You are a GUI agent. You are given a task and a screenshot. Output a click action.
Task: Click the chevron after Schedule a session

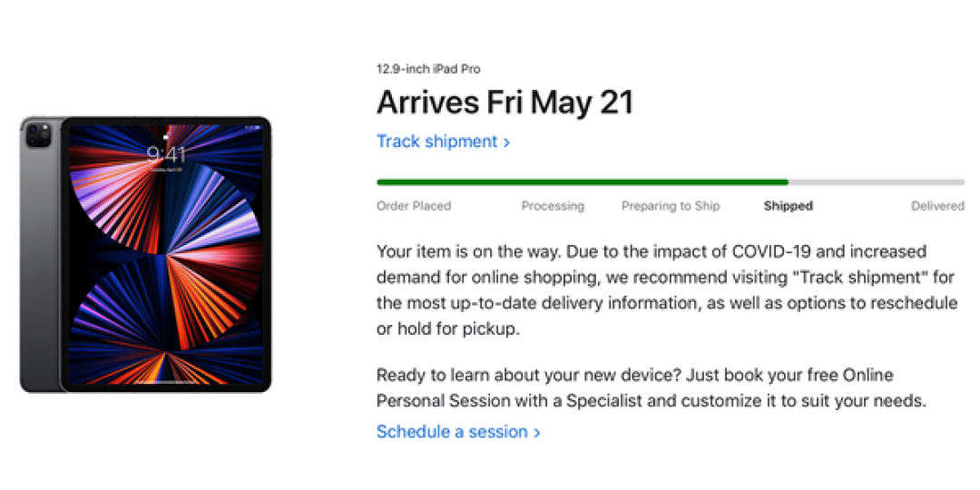click(x=537, y=433)
